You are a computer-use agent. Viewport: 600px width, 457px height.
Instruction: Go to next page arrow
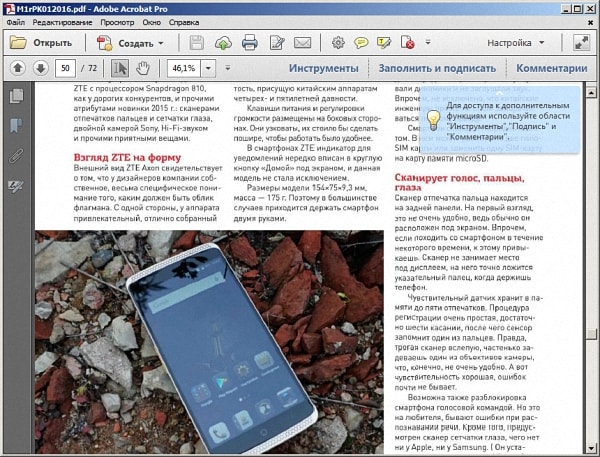coord(41,68)
